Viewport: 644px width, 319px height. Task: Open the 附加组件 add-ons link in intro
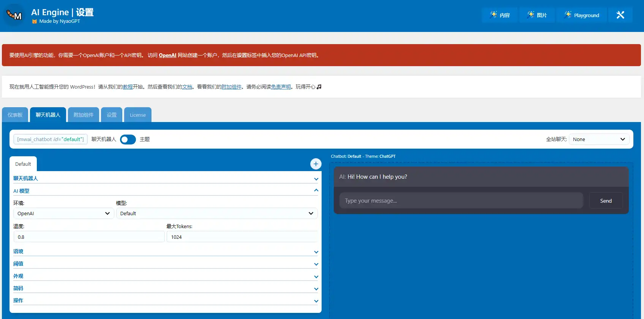[x=232, y=87]
